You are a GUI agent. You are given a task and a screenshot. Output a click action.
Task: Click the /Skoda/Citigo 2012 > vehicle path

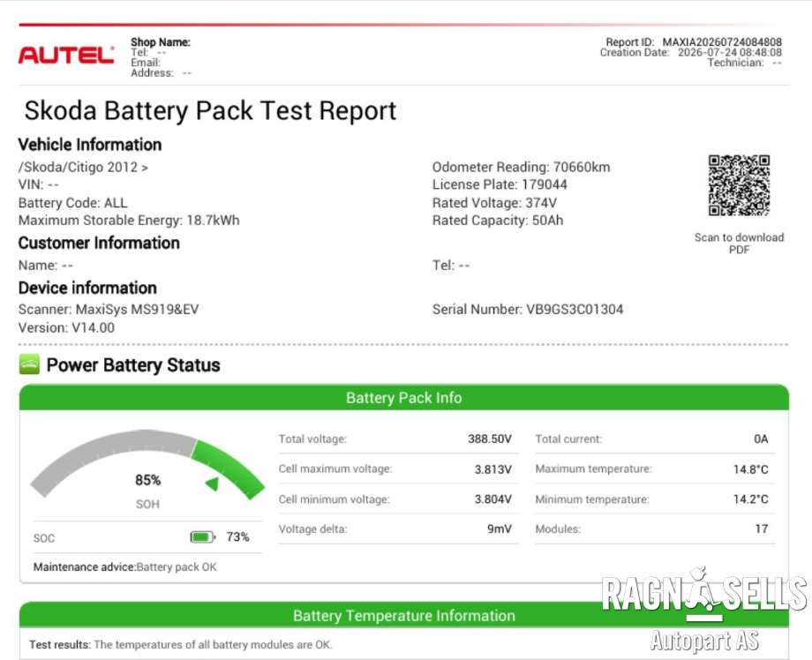[x=83, y=167]
